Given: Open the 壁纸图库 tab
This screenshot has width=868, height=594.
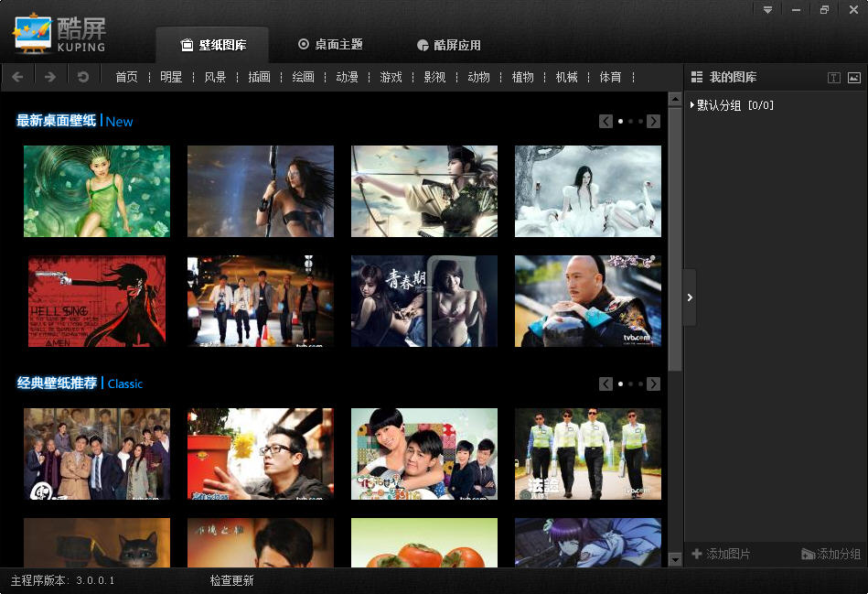Looking at the screenshot, I should (212, 45).
